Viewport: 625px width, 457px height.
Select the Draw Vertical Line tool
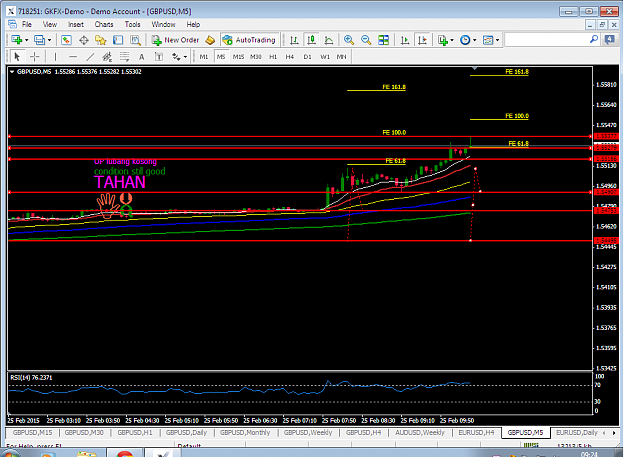click(x=55, y=57)
